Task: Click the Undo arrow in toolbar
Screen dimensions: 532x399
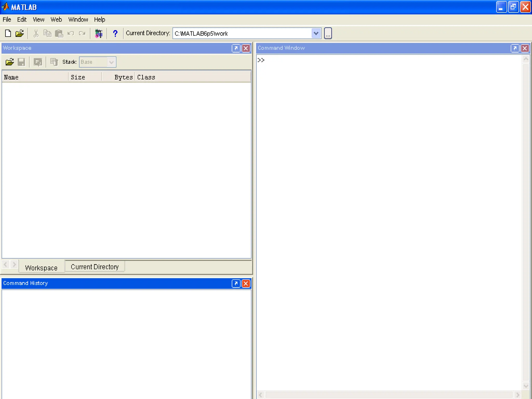Action: point(71,34)
